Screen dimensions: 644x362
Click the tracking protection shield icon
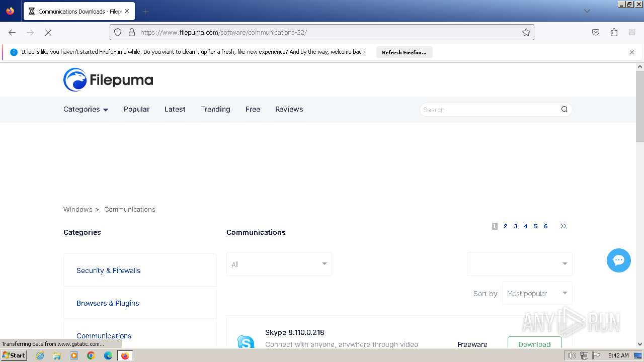pyautogui.click(x=118, y=32)
